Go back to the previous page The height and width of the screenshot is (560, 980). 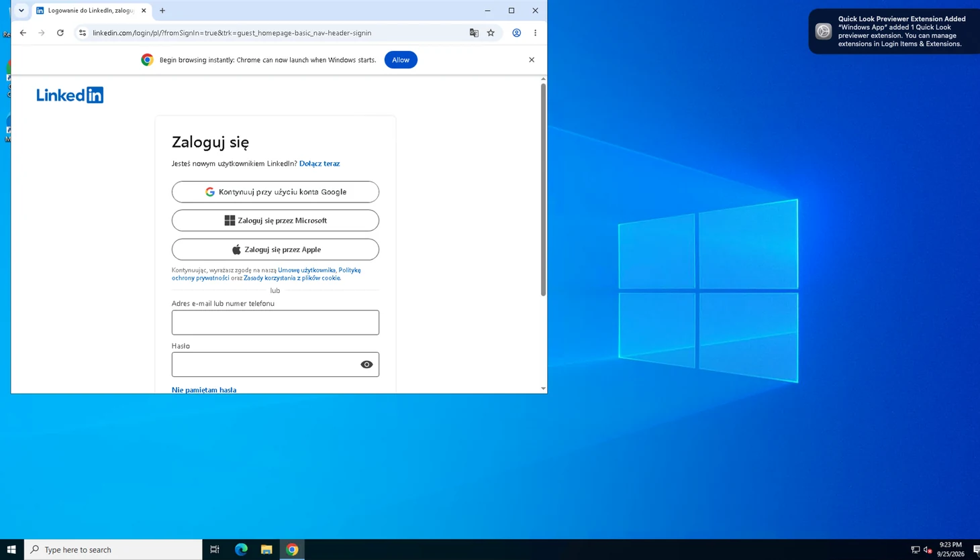23,33
